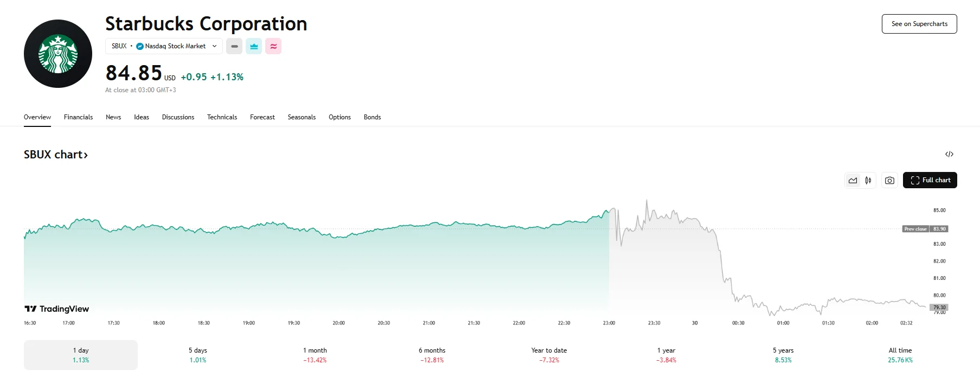Click the 79.30 current price label
980x377 pixels.
(x=939, y=308)
